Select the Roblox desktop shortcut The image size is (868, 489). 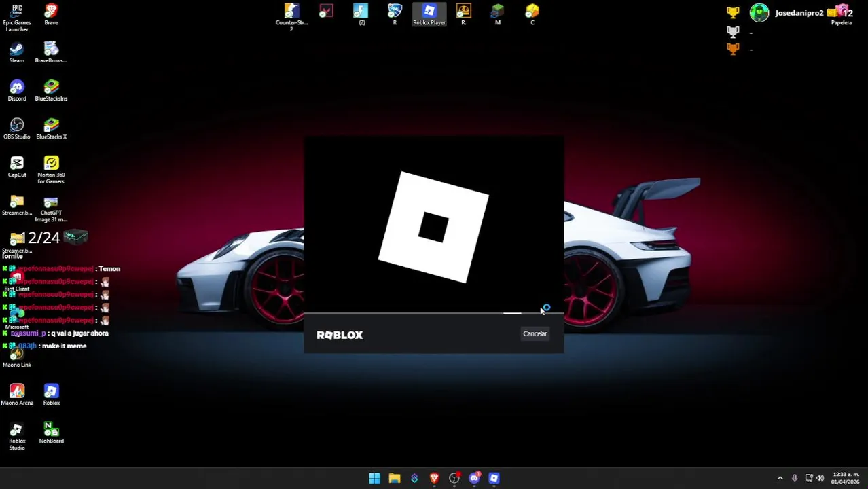pos(51,395)
